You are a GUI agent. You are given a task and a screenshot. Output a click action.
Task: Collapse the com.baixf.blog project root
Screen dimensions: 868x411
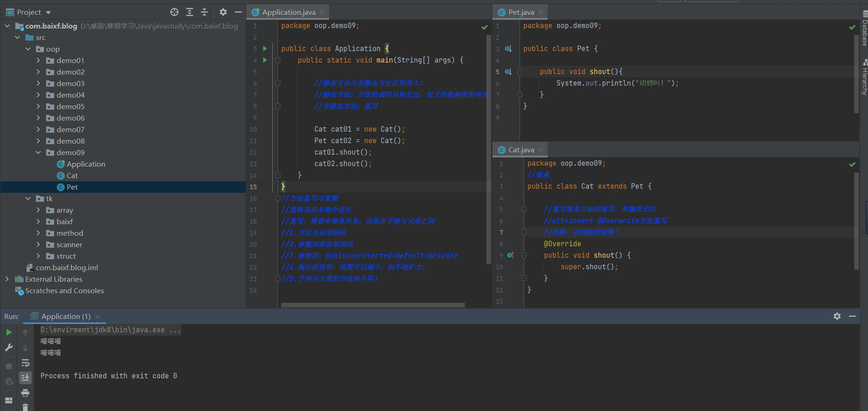coord(7,26)
